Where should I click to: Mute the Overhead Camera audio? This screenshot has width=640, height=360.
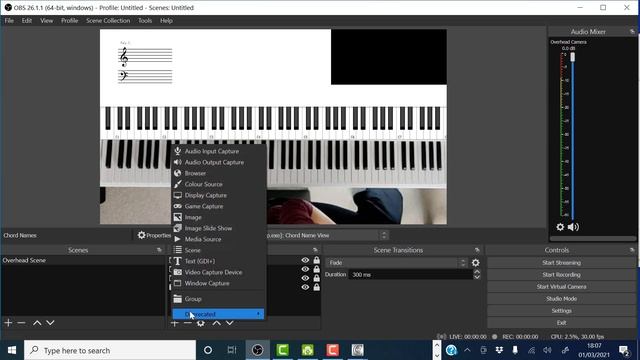[573, 227]
